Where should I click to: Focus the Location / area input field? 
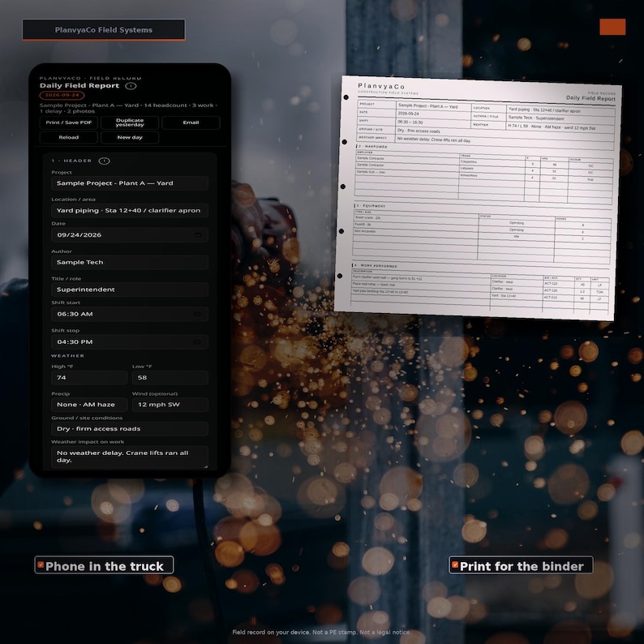[130, 210]
